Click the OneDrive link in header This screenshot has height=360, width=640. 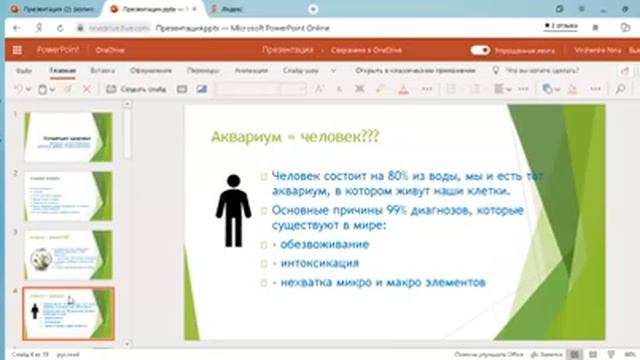(110, 50)
